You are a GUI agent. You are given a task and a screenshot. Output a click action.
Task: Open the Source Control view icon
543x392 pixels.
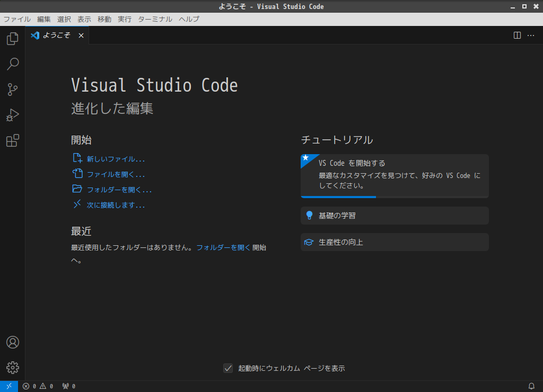coord(13,90)
